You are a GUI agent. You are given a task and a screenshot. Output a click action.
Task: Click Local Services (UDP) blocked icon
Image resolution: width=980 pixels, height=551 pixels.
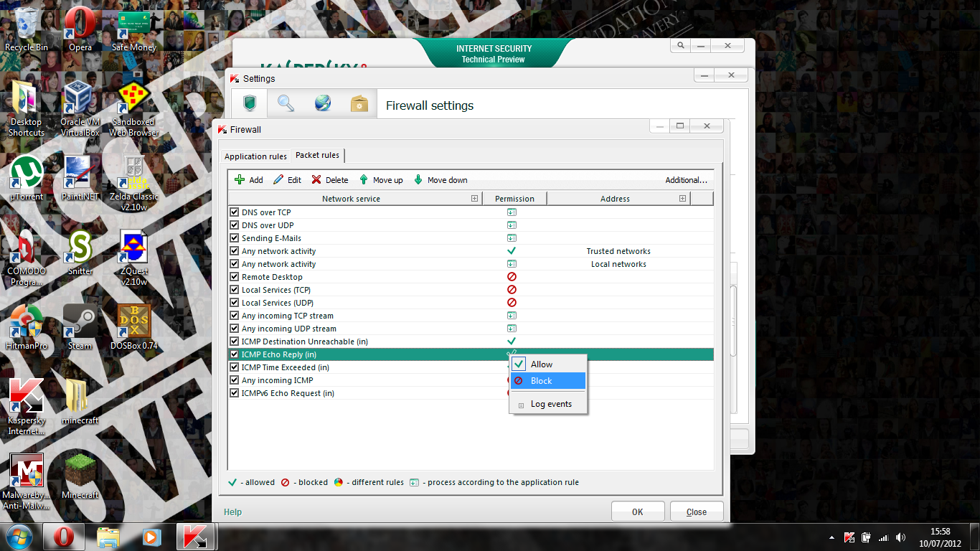[x=512, y=303]
